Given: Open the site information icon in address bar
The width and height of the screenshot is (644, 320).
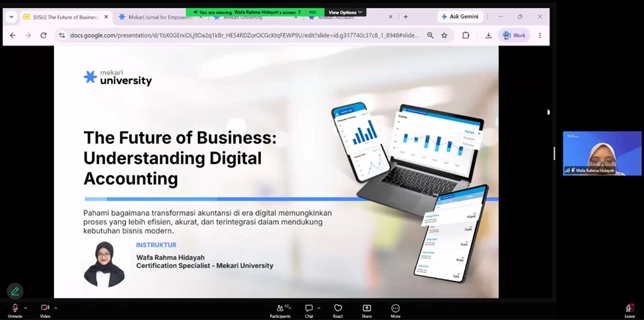Looking at the screenshot, I should (62, 36).
